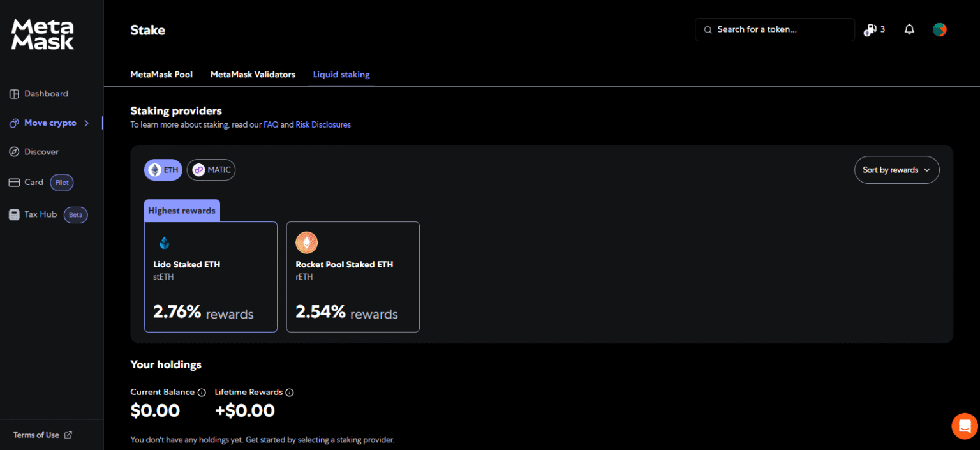
Task: Click the Current Balance info icon
Action: (x=202, y=393)
